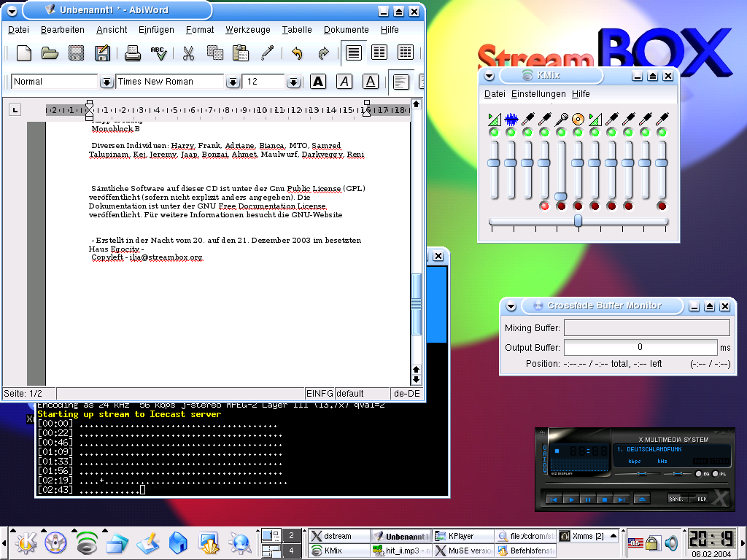This screenshot has height=560, width=747.
Task: Undo the last action in AbiWord
Action: (x=297, y=52)
